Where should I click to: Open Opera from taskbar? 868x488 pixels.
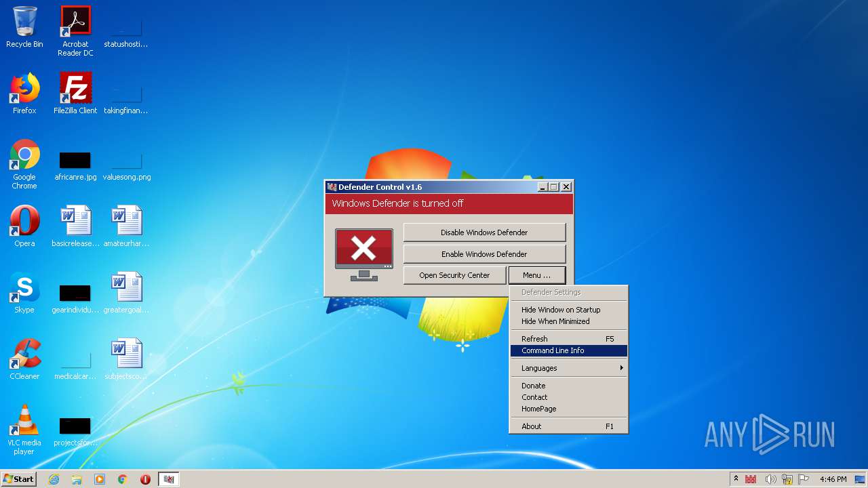145,479
